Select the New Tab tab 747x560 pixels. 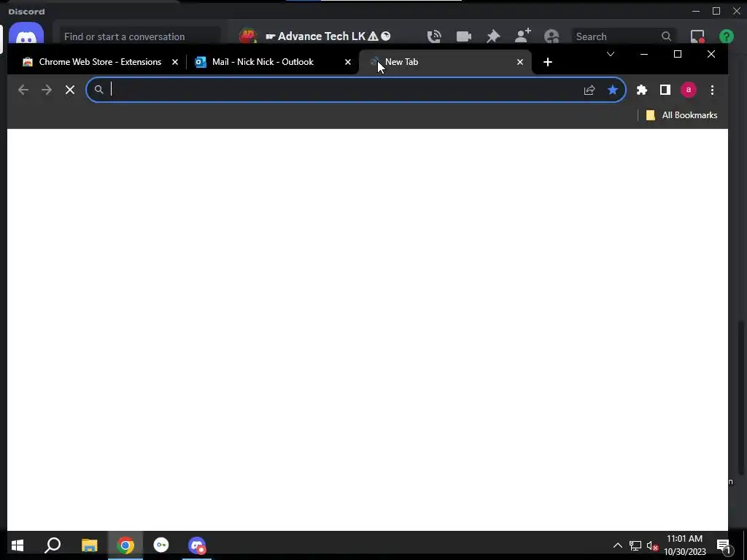[445, 62]
